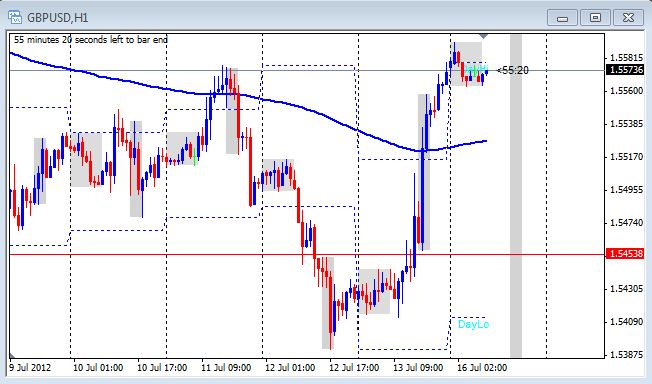Viewport: 652px width, 384px height.
Task: Click the 11 Jul 09:00 time label
Action: tap(226, 368)
